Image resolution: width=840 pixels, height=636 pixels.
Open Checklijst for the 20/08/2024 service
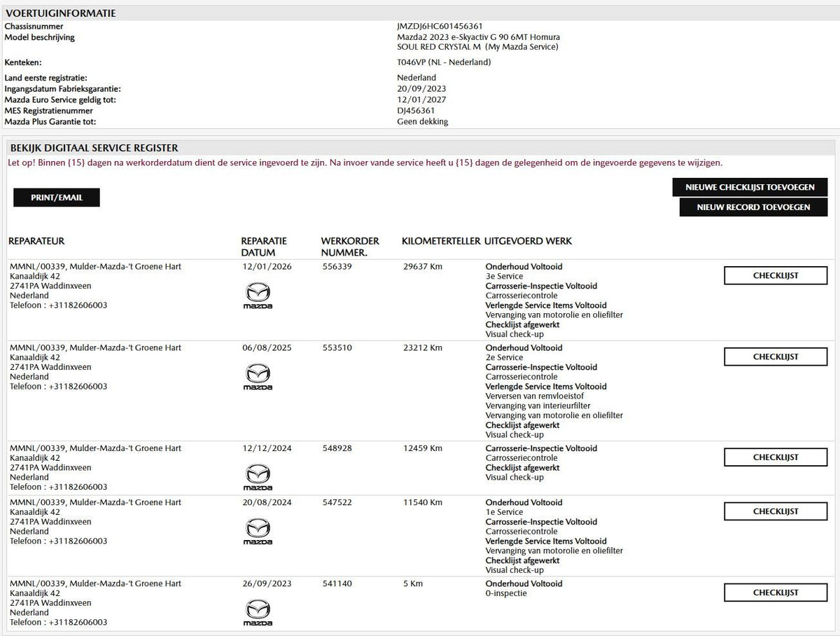776,511
